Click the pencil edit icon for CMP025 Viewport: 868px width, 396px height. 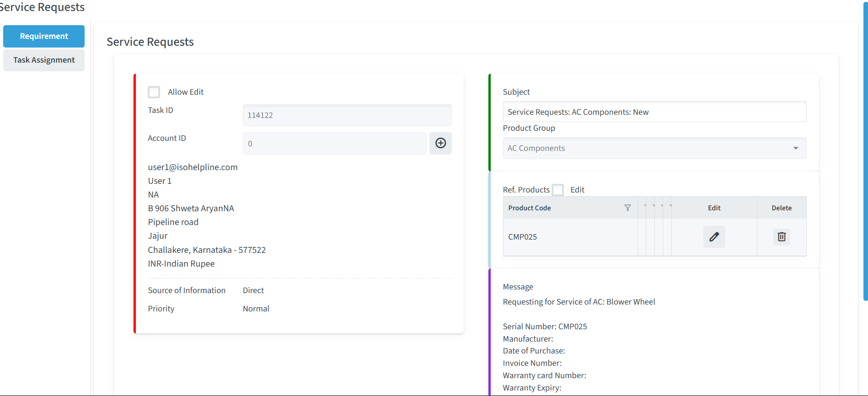tap(714, 237)
